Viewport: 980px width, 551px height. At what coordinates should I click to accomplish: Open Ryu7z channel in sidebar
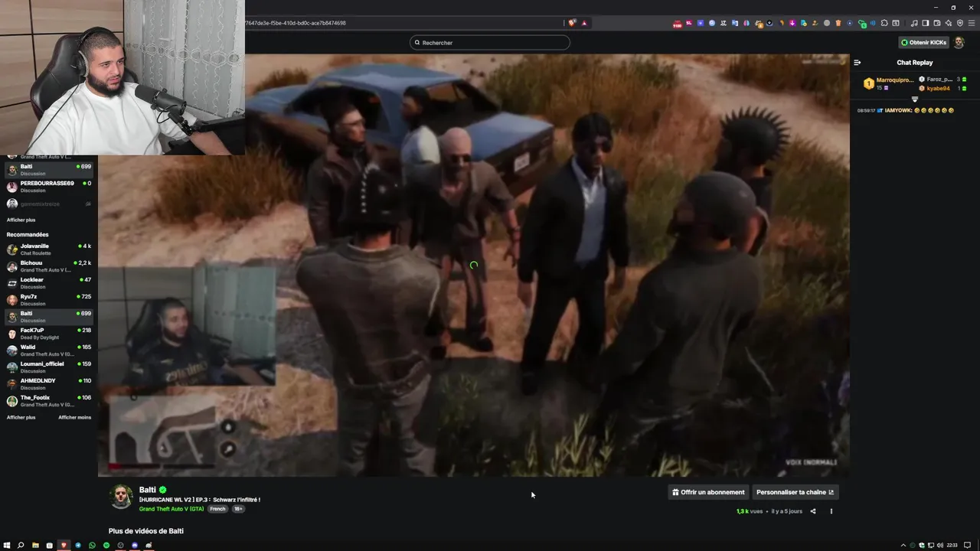click(x=49, y=300)
